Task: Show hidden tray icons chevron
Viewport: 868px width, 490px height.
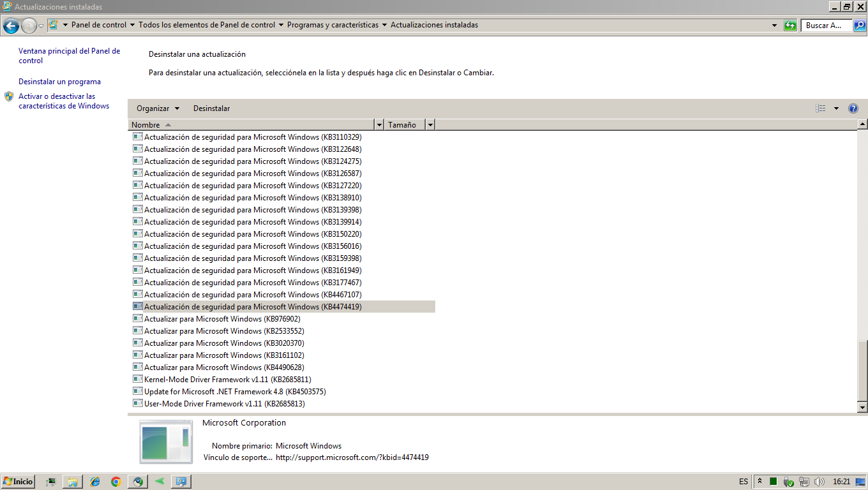Action: pos(759,481)
